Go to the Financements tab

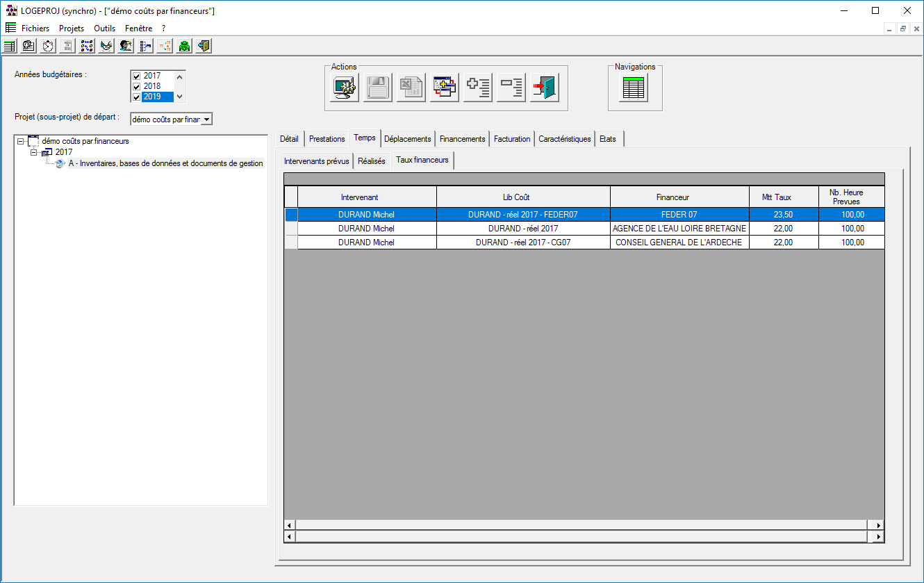coord(463,139)
